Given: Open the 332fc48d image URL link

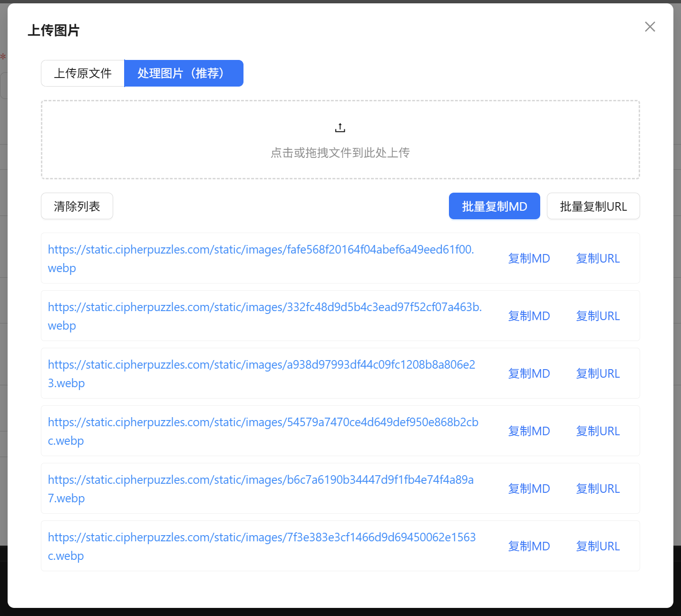Looking at the screenshot, I should (x=264, y=307).
